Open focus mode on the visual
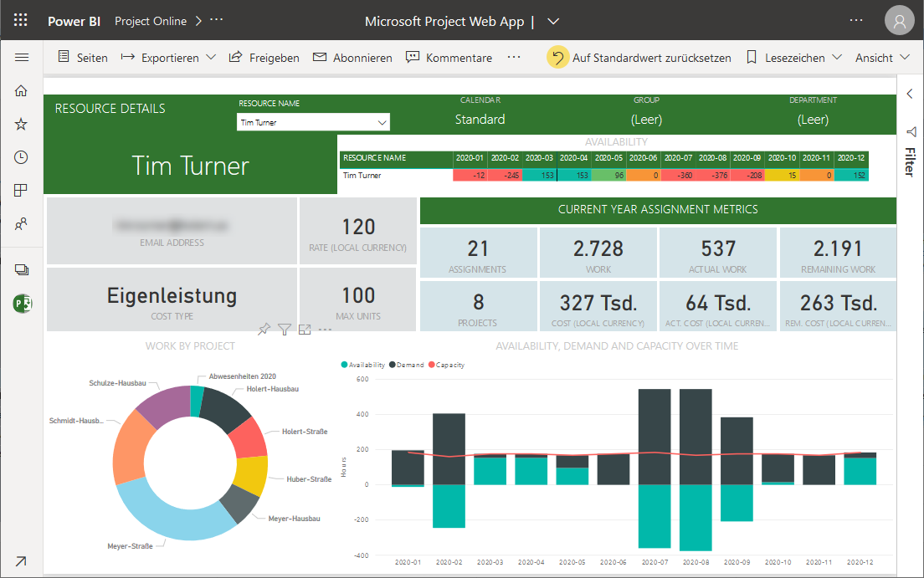Screen dimensions: 924x578 (x=305, y=330)
